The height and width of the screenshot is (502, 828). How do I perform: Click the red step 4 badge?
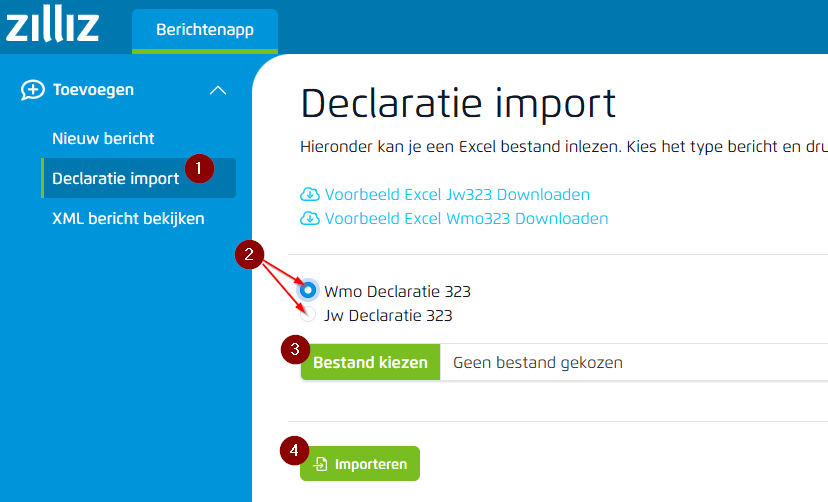click(294, 451)
